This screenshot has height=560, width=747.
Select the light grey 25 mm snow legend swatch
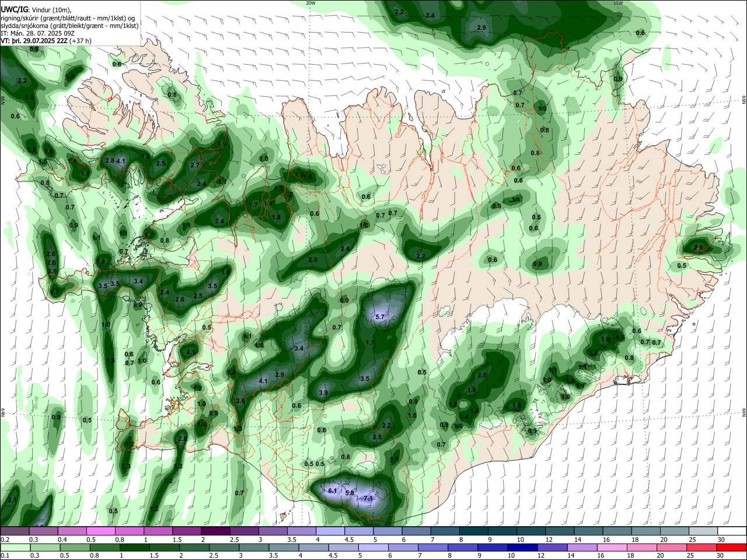(x=704, y=531)
